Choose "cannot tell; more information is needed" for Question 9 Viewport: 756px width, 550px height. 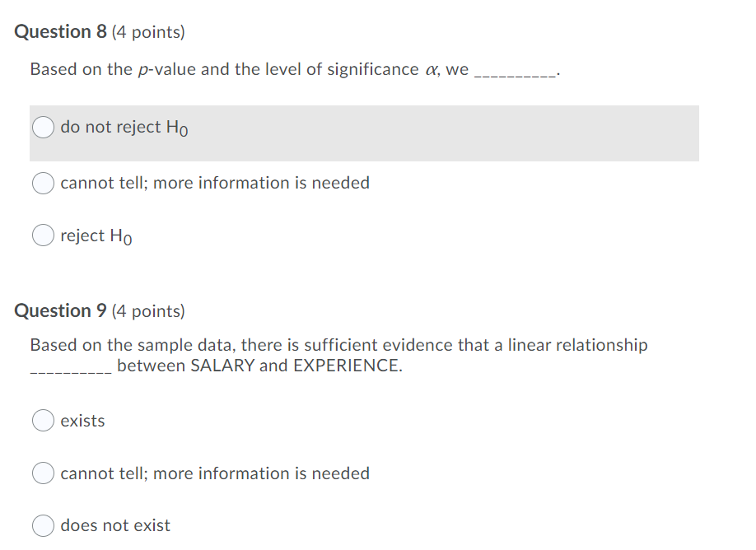pyautogui.click(x=43, y=473)
